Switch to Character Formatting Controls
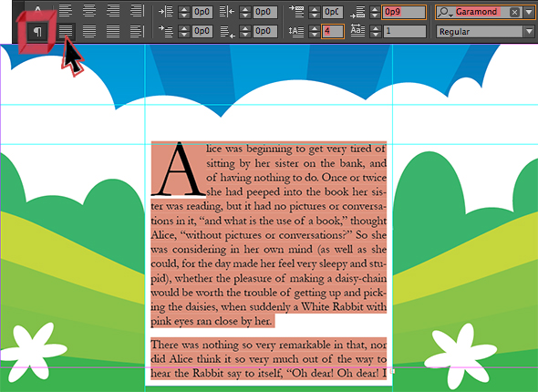The image size is (538, 392). pos(37,10)
